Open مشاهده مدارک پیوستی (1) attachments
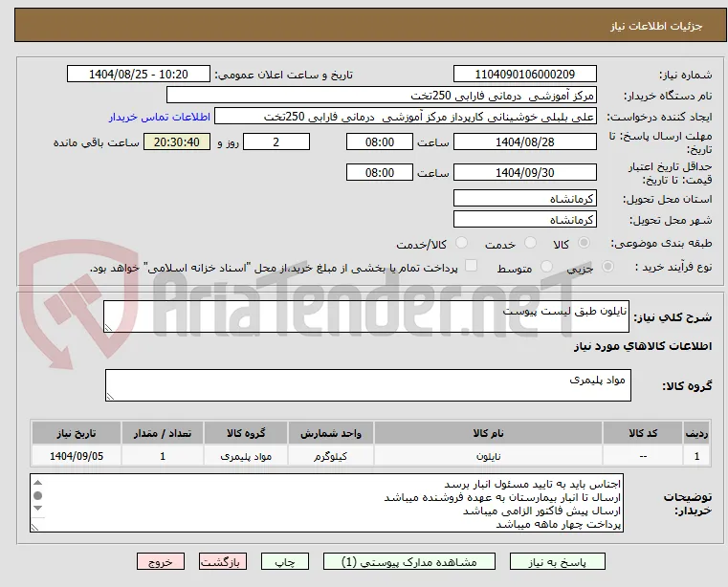This screenshot has height=587, width=728. tap(409, 561)
